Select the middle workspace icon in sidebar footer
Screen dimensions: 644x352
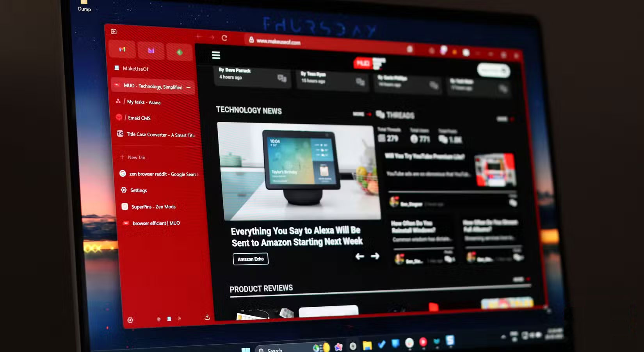(169, 319)
